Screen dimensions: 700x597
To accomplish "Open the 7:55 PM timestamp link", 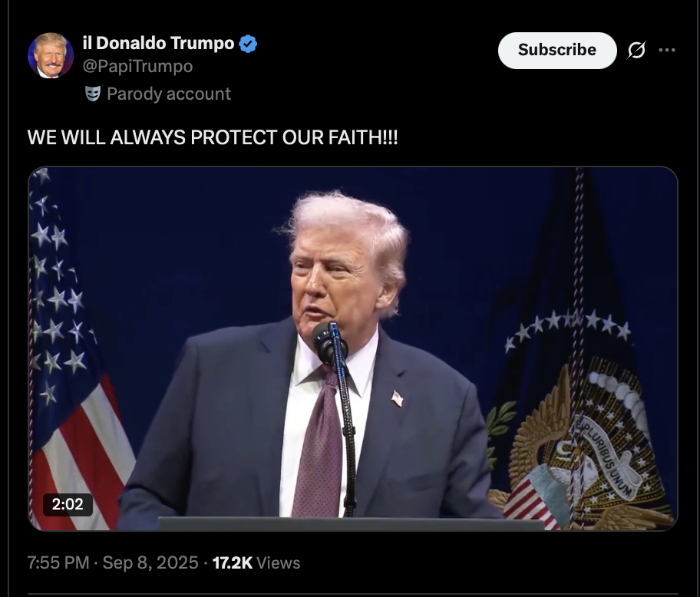I will (x=58, y=562).
